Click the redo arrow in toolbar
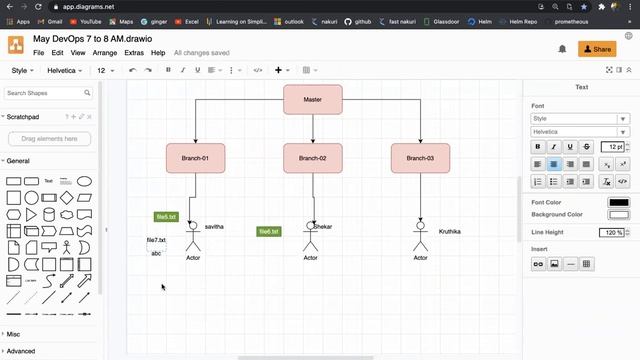The height and width of the screenshot is (360, 640). click(x=148, y=70)
